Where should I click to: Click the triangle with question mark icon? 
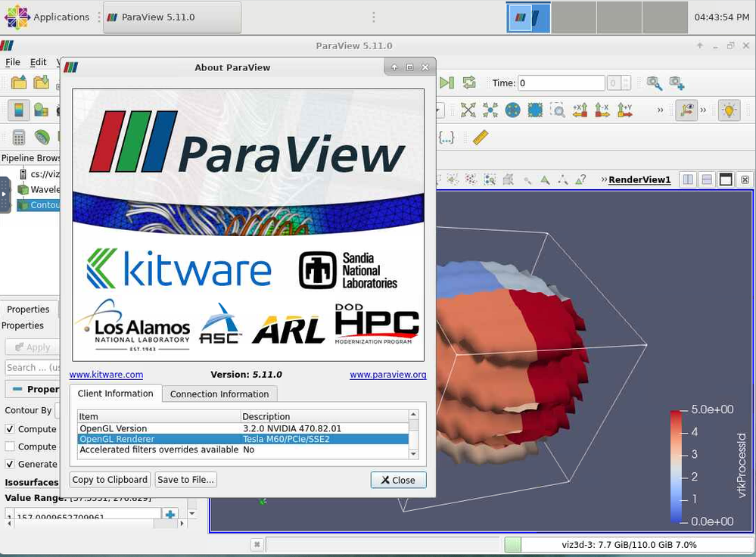(580, 180)
